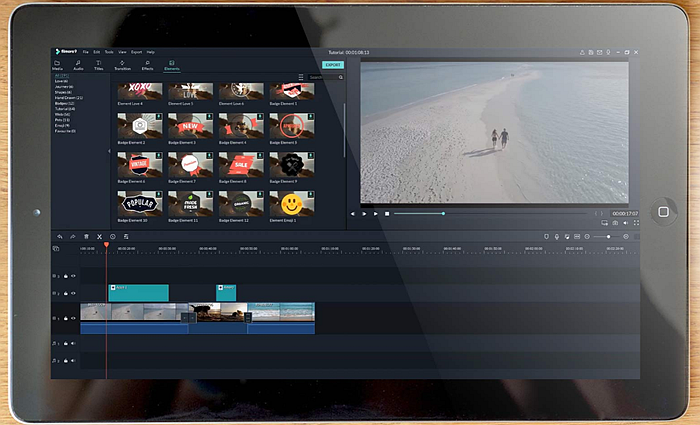Adjust the timeline zoom slider
The image size is (700, 425).
point(607,237)
